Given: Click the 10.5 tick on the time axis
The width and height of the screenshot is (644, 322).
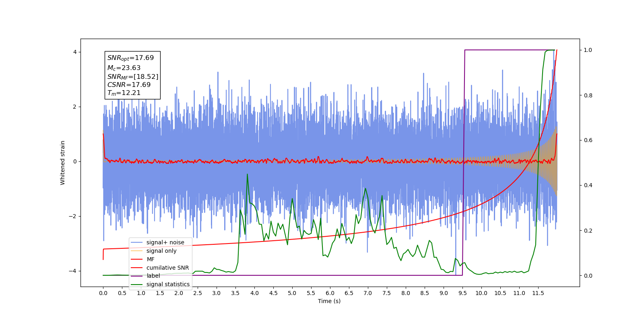Looking at the screenshot, I should pyautogui.click(x=500, y=293).
